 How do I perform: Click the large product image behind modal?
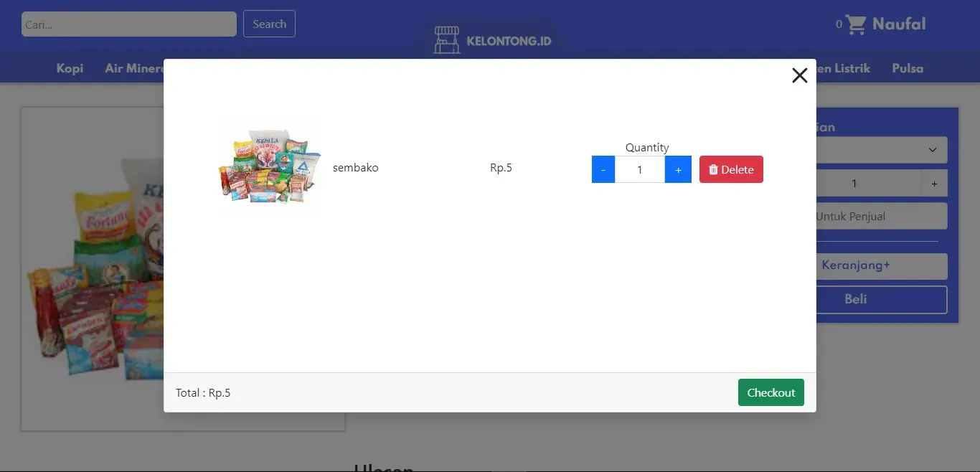coord(93,269)
